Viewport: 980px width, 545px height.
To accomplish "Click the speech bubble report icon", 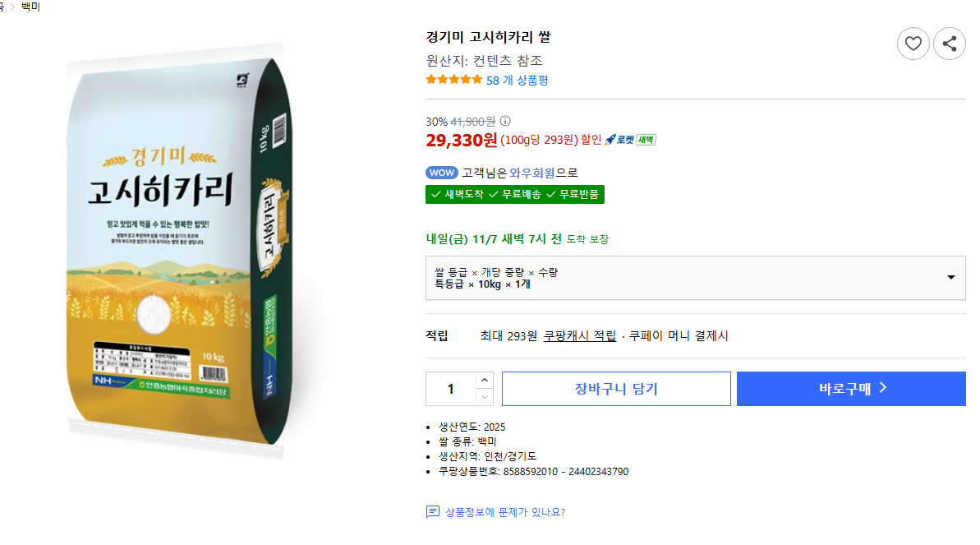I will [433, 512].
